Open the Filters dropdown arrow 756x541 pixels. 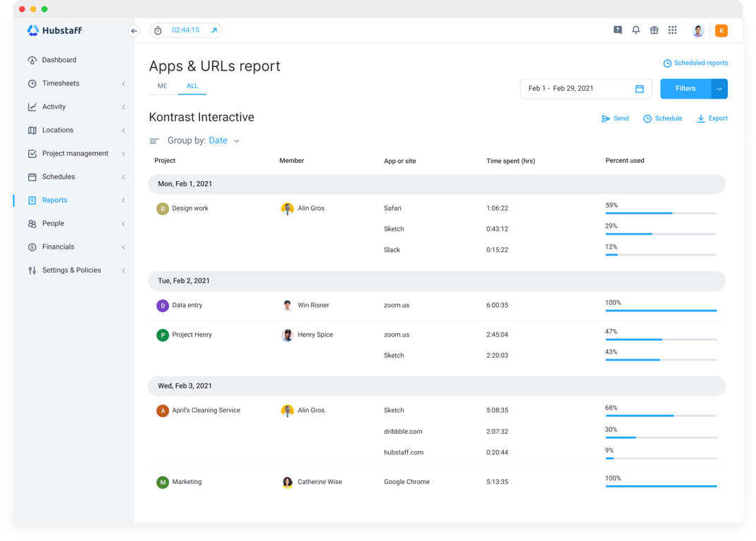pyautogui.click(x=718, y=89)
